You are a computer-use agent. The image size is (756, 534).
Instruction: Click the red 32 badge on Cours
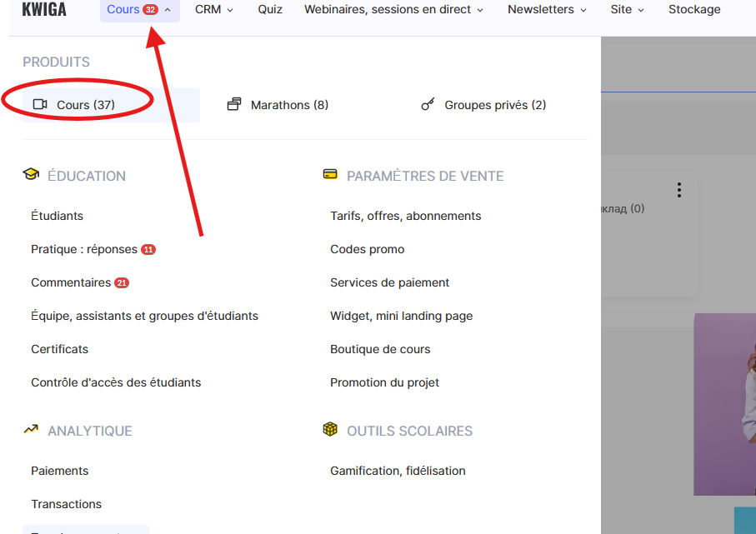coord(150,10)
